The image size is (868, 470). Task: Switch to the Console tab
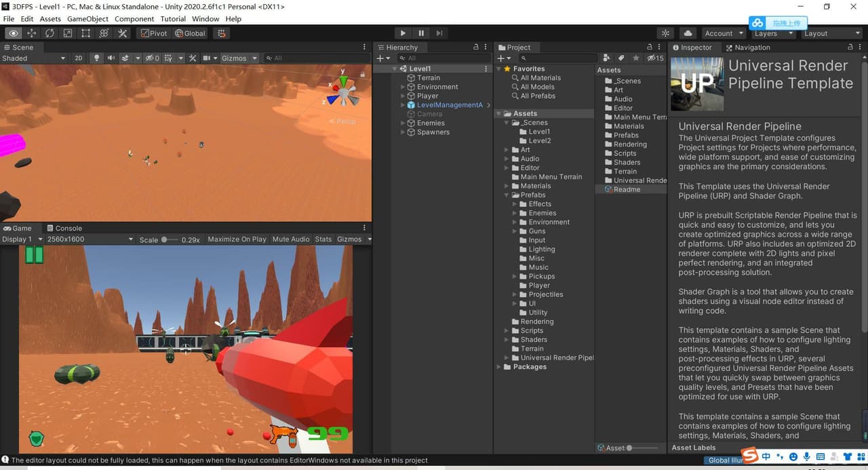click(x=64, y=229)
